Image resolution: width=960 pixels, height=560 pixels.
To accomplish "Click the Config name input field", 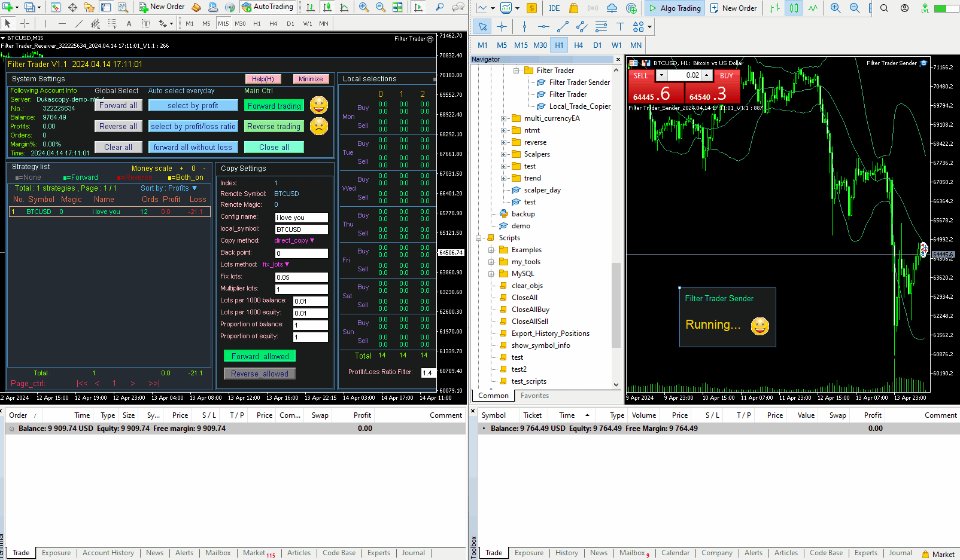I will click(301, 217).
